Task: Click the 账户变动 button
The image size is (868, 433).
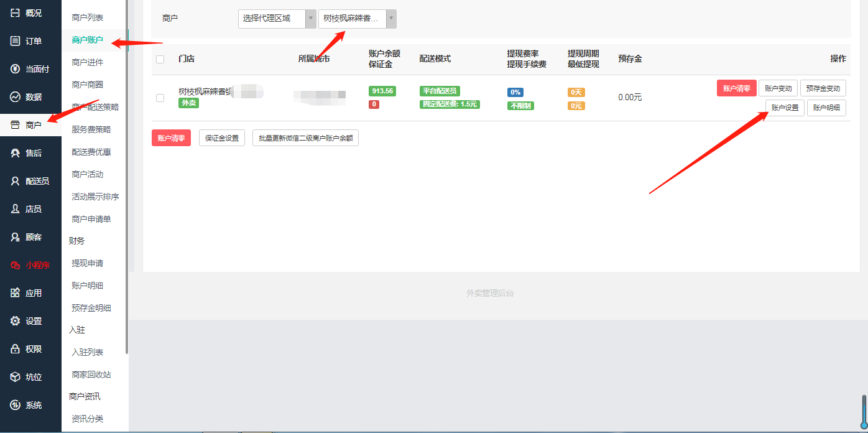Action: point(778,88)
